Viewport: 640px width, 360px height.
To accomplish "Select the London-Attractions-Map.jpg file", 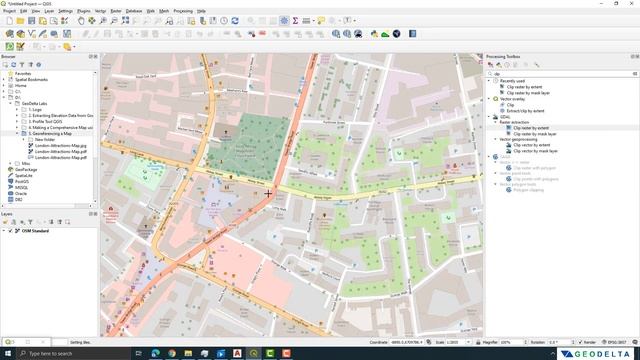I will (60, 146).
